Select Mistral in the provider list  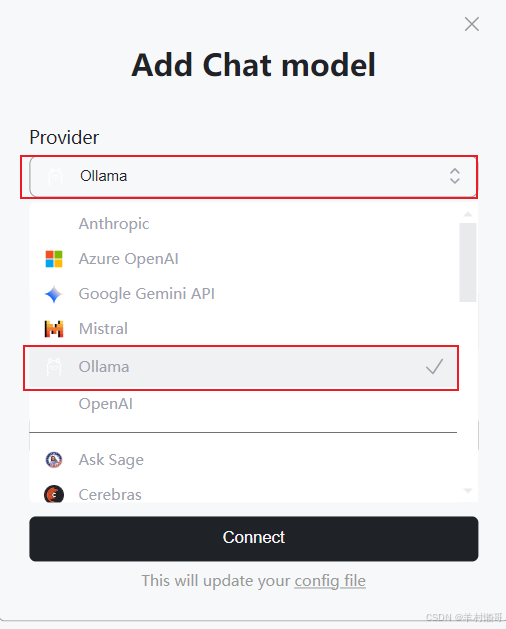pos(244,329)
